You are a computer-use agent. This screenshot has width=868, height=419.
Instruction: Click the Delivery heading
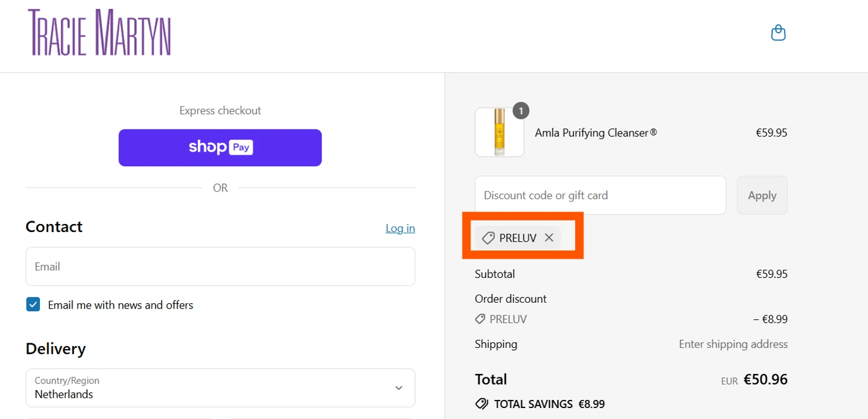[x=56, y=348]
